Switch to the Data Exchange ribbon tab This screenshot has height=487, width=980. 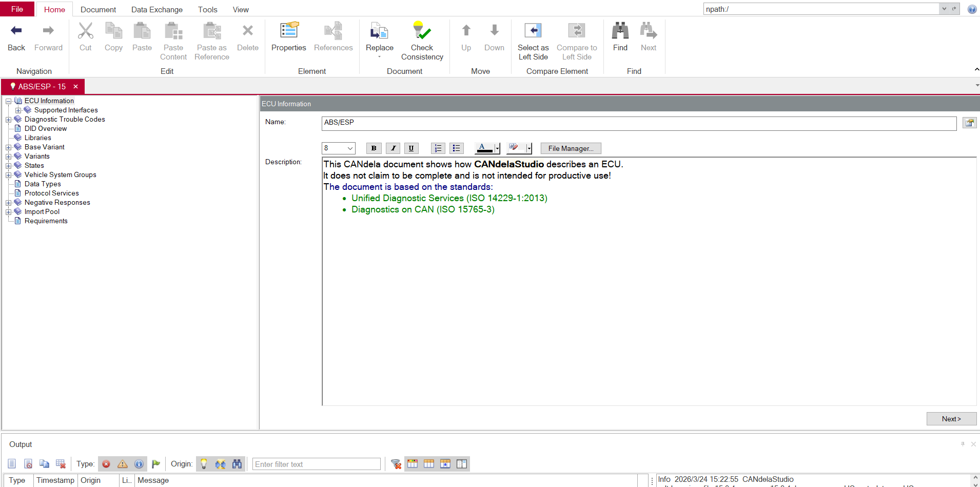157,9
